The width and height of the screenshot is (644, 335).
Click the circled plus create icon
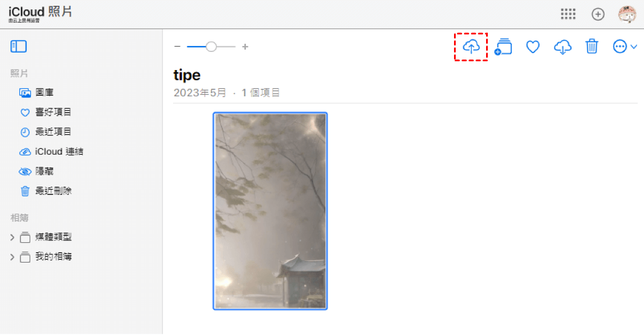point(598,14)
